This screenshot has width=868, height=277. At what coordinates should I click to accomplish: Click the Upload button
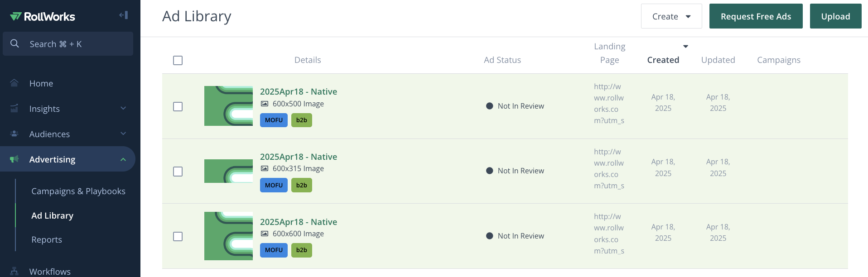[835, 16]
